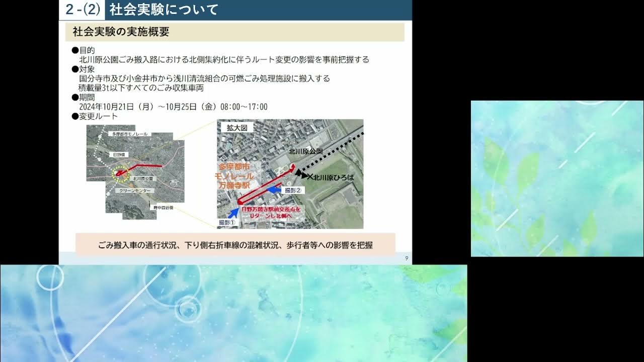Click the subheading "社会実験の実施概要"

tap(121, 32)
